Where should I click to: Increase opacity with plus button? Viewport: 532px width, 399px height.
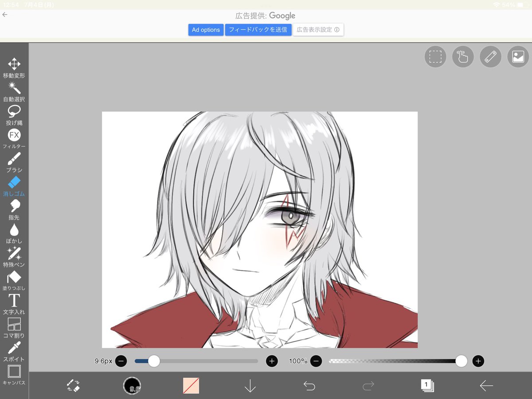pyautogui.click(x=478, y=361)
